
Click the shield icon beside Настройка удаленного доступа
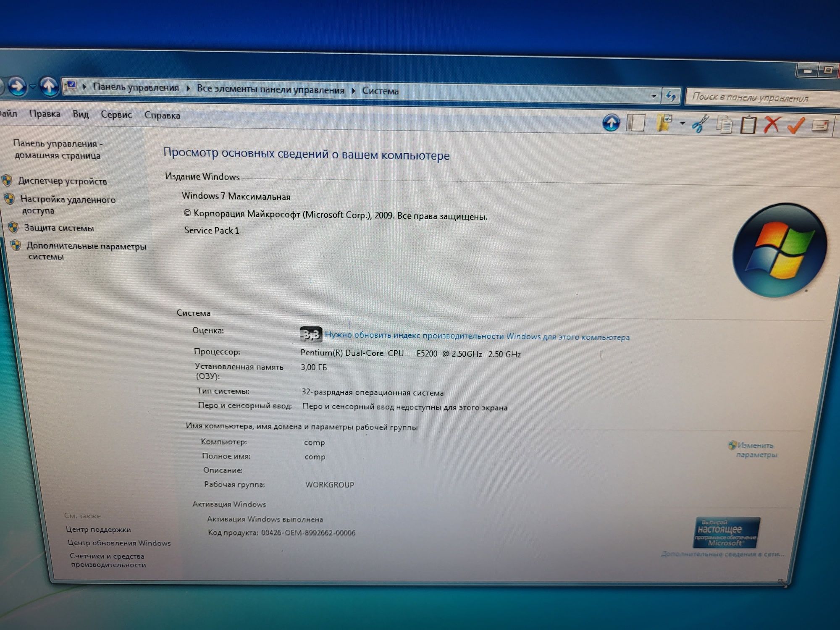(x=9, y=199)
